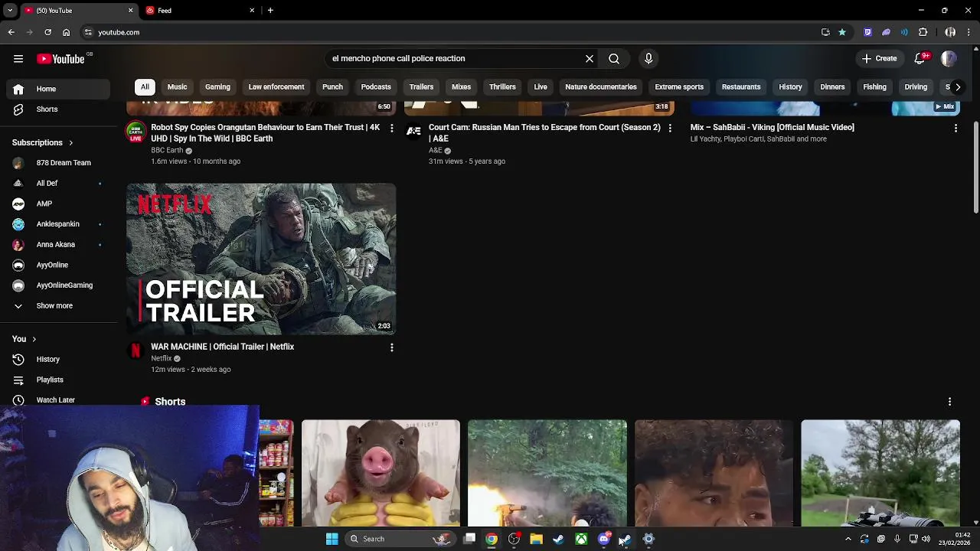Open the Netflix channel avatar

click(x=136, y=350)
